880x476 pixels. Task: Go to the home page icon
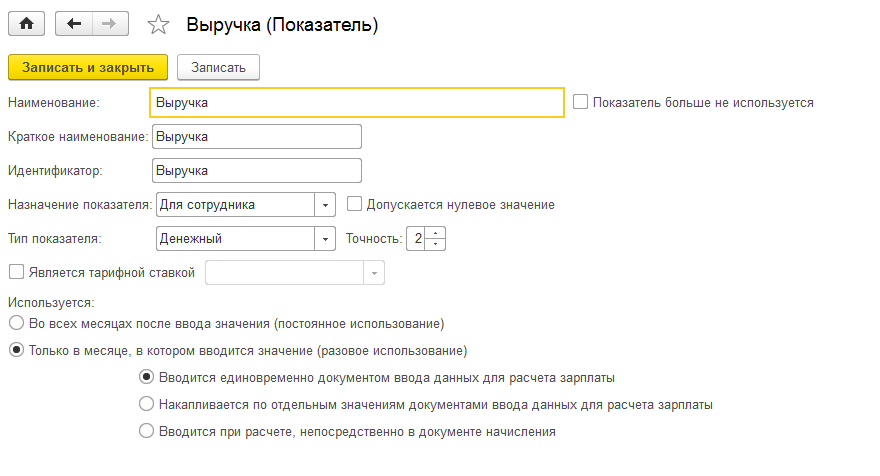coord(26,24)
